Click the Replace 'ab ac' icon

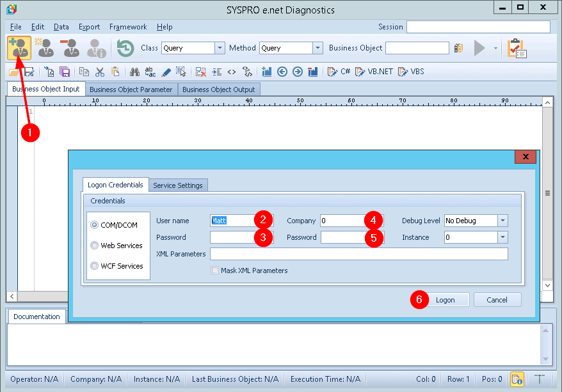(150, 72)
